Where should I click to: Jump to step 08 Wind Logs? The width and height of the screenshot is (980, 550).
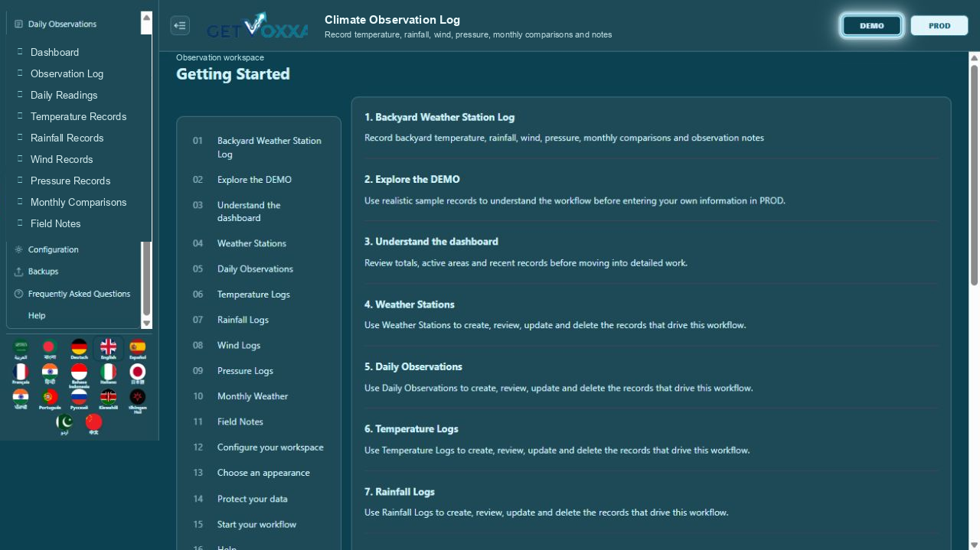coord(259,345)
